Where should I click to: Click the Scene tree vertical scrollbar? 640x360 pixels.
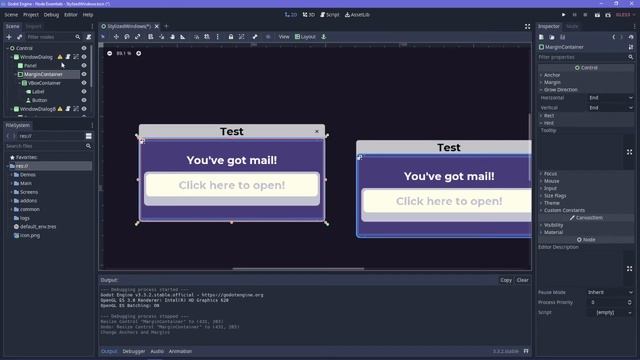click(91, 66)
